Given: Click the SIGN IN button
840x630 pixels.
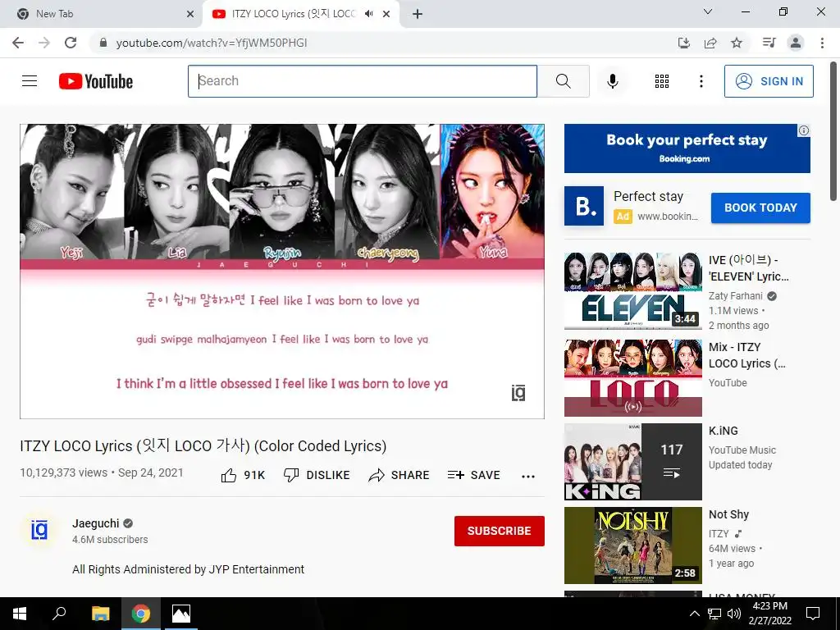Looking at the screenshot, I should [769, 81].
